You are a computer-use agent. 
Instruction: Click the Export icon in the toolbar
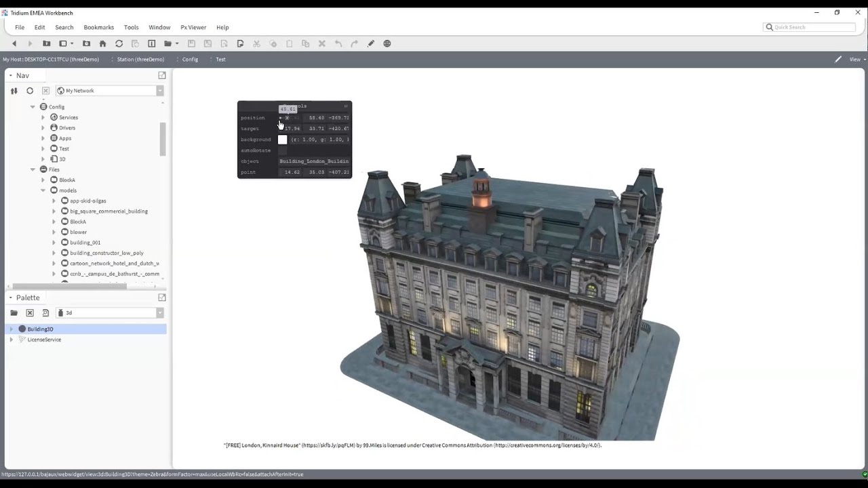coord(240,43)
